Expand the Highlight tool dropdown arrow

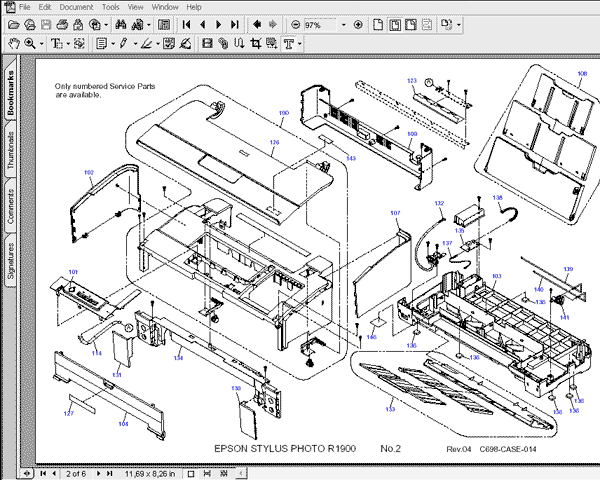(x=157, y=44)
